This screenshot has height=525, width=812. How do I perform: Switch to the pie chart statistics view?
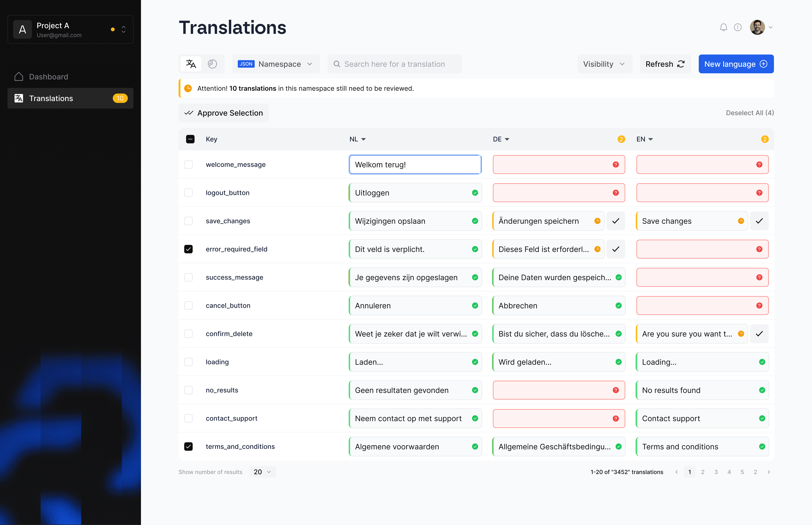tap(212, 64)
